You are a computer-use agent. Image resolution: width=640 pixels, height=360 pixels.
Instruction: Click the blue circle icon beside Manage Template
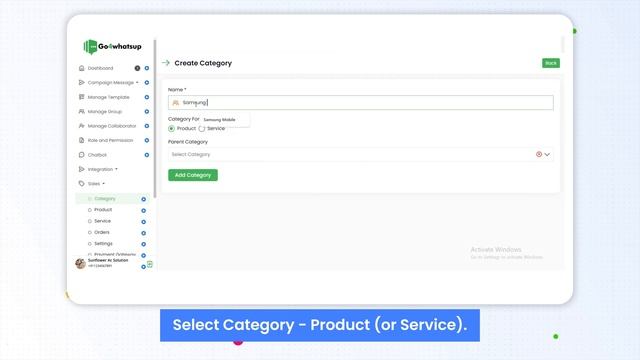click(147, 97)
